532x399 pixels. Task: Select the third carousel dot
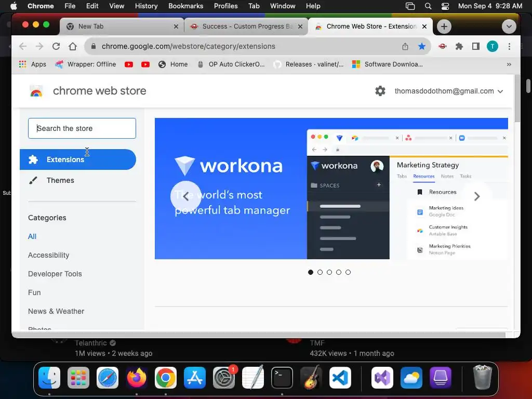click(329, 272)
